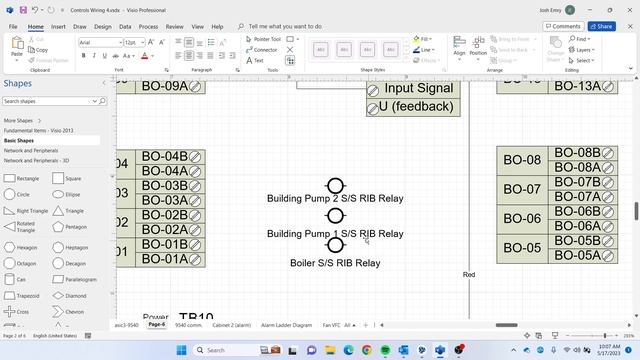
Task: Switch to the Design ribbon tab
Action: coord(102,27)
